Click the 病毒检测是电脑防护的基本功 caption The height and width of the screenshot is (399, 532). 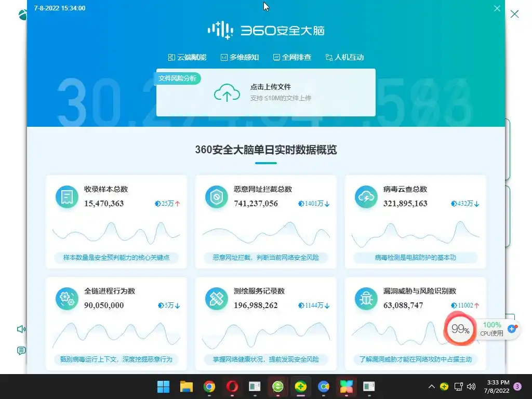coord(416,258)
